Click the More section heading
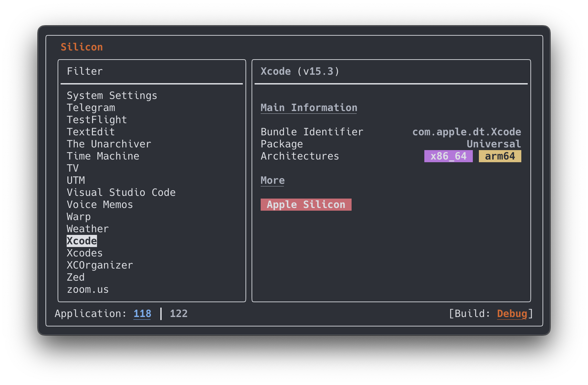This screenshot has width=588, height=385. tap(273, 180)
